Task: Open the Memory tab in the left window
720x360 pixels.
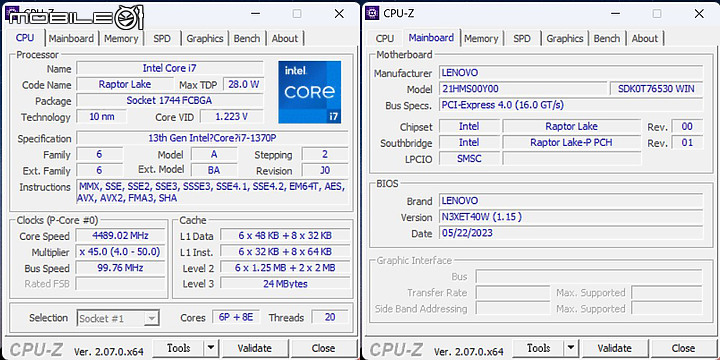Action: coord(121,39)
